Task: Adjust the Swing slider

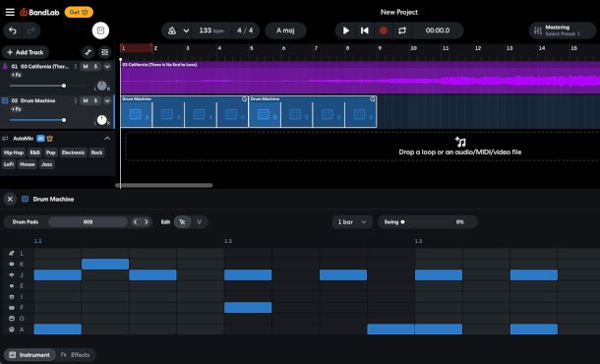Action: click(427, 222)
